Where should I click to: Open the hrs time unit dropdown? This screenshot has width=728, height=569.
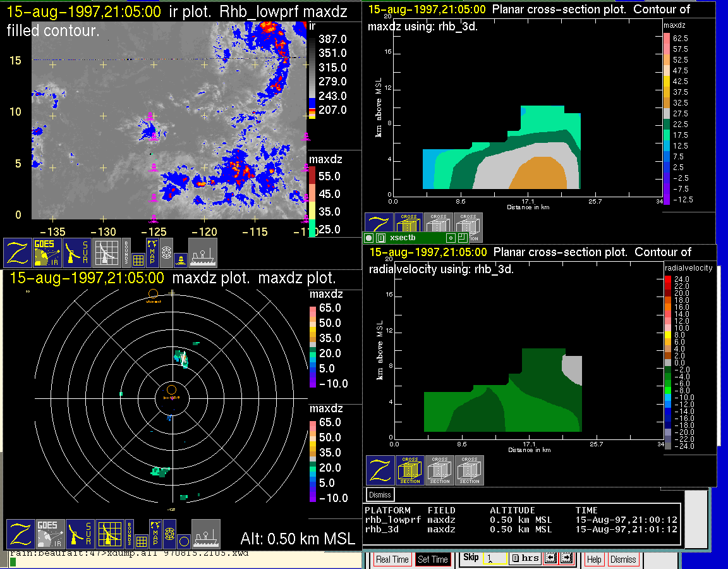point(525,558)
